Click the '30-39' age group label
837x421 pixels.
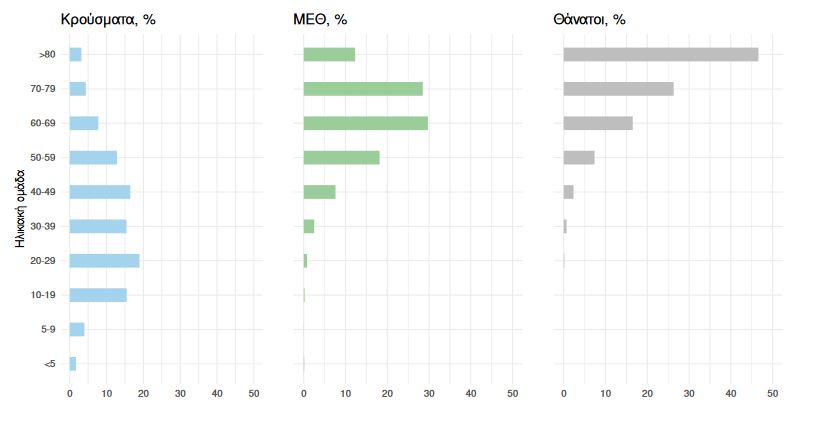(44, 226)
